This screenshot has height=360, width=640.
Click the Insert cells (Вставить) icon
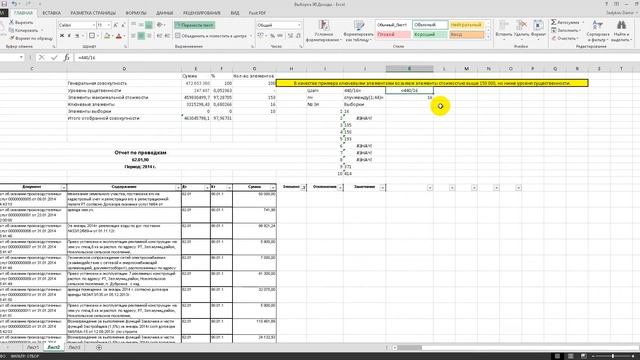(504, 25)
